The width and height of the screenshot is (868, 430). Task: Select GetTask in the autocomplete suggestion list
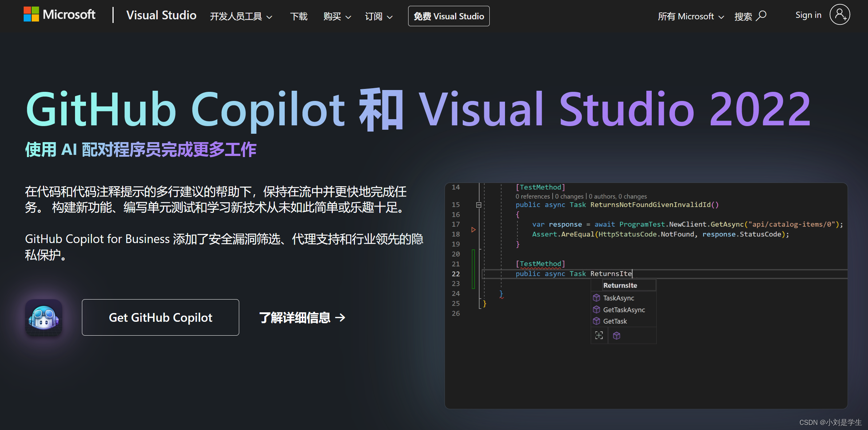click(614, 321)
